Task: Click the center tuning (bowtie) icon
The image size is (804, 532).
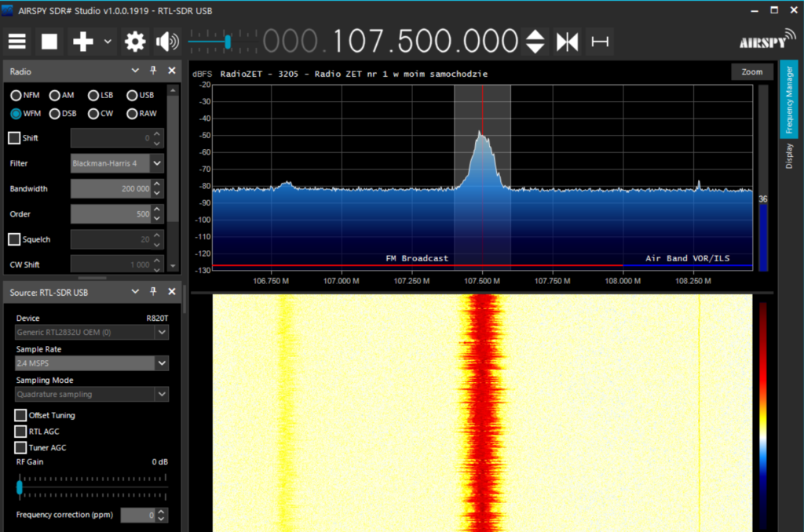Action: (568, 41)
